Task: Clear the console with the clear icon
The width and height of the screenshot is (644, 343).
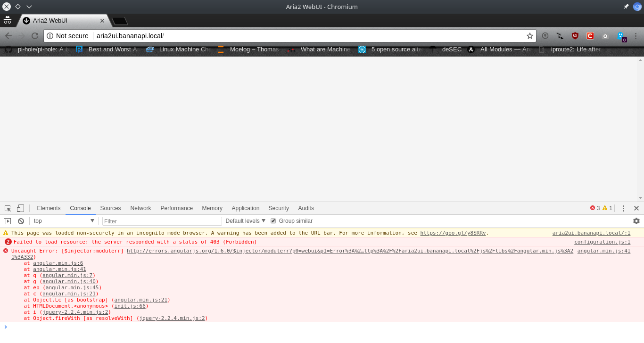Action: 20,220
